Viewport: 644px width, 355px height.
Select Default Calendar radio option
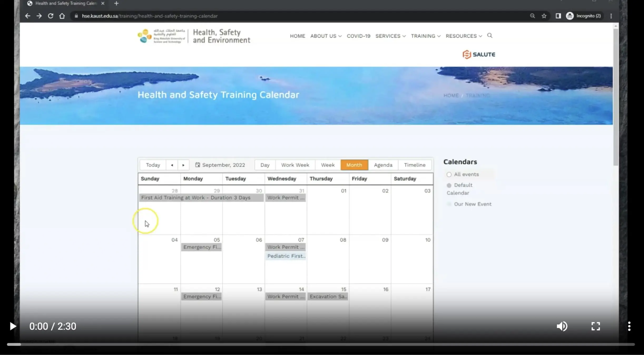coord(449,185)
